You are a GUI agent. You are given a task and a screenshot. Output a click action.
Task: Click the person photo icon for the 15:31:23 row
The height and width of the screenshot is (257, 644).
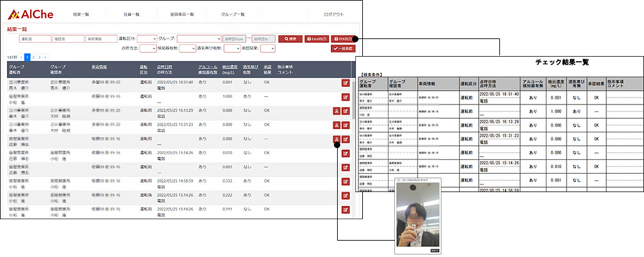click(336, 125)
